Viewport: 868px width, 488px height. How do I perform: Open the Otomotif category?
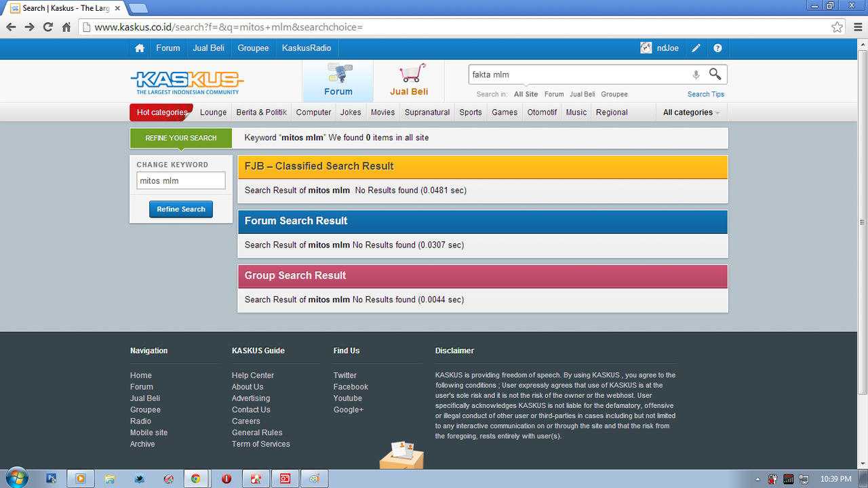542,113
